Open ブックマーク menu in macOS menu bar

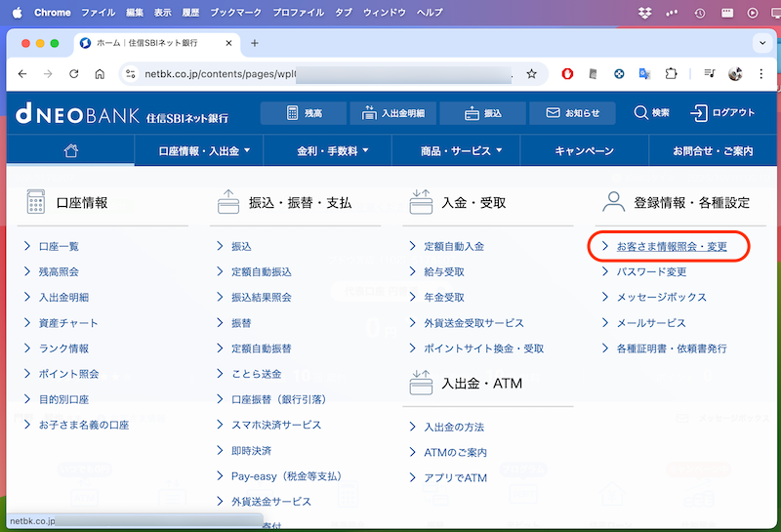[x=234, y=12]
